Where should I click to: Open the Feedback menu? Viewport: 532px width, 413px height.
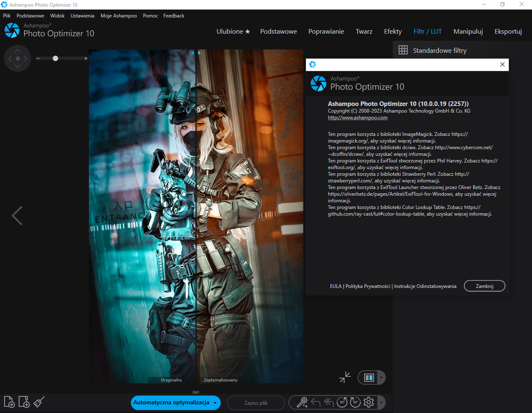click(x=174, y=15)
